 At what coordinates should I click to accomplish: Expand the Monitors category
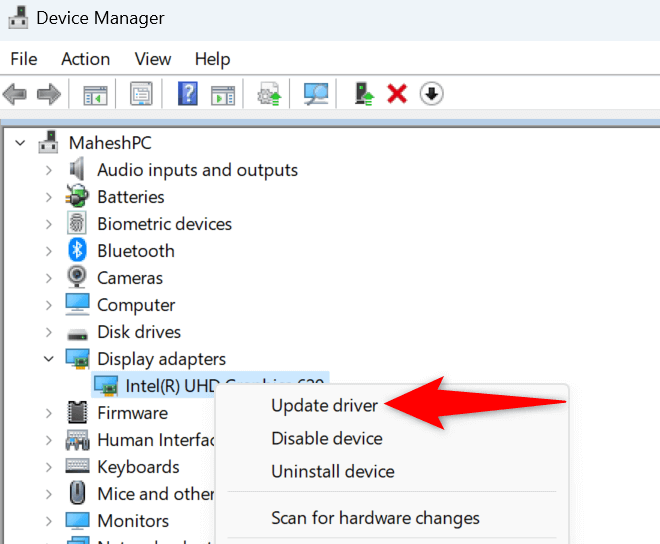(49, 521)
